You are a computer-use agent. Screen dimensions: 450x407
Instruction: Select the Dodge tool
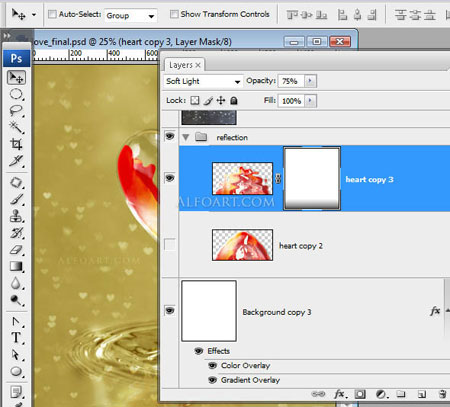(16, 300)
